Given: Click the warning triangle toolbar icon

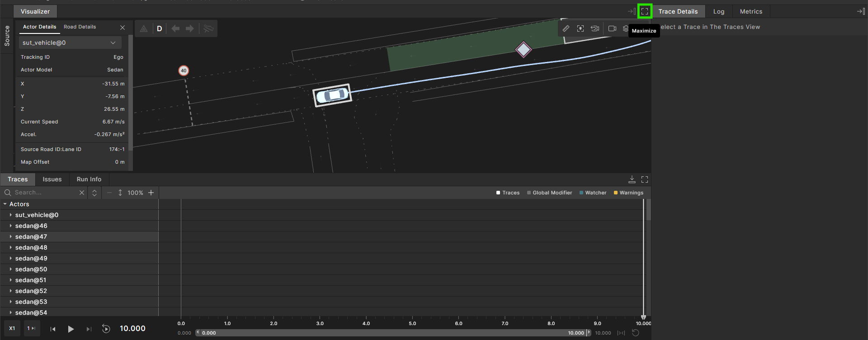Looking at the screenshot, I should click(144, 29).
